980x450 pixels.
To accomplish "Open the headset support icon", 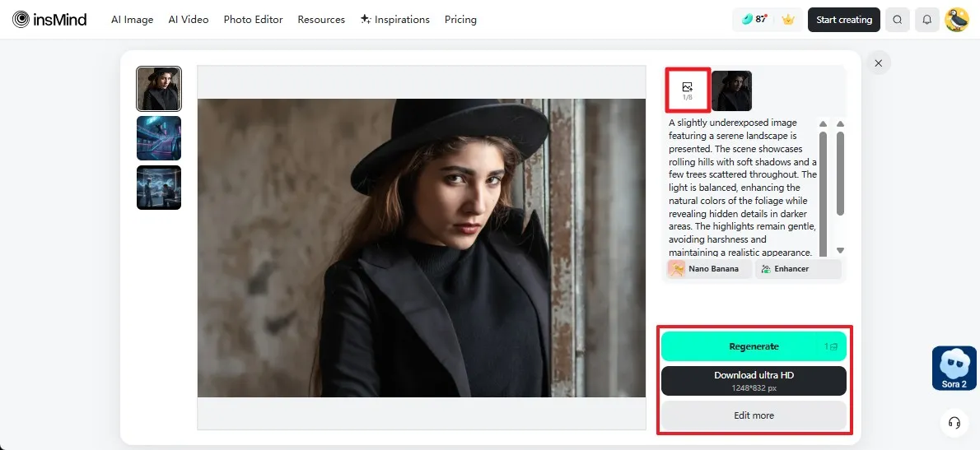I will point(954,422).
